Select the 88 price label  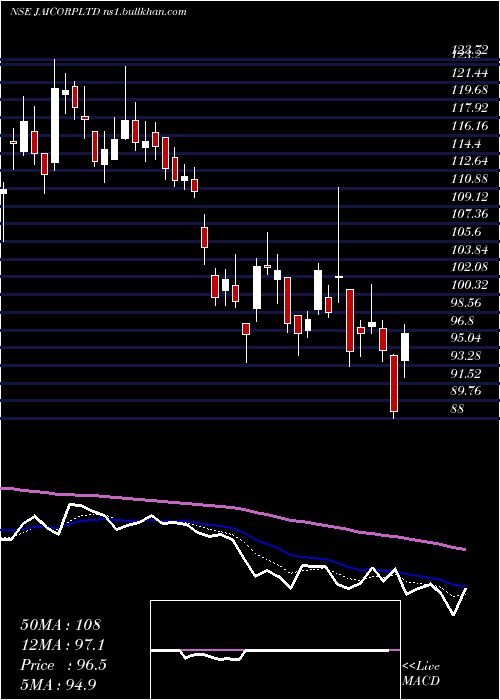click(x=458, y=408)
